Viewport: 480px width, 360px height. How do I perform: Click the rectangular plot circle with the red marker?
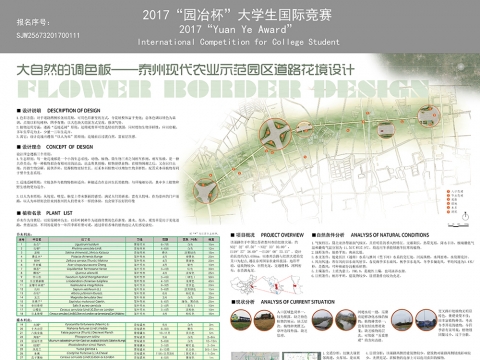click(x=386, y=130)
